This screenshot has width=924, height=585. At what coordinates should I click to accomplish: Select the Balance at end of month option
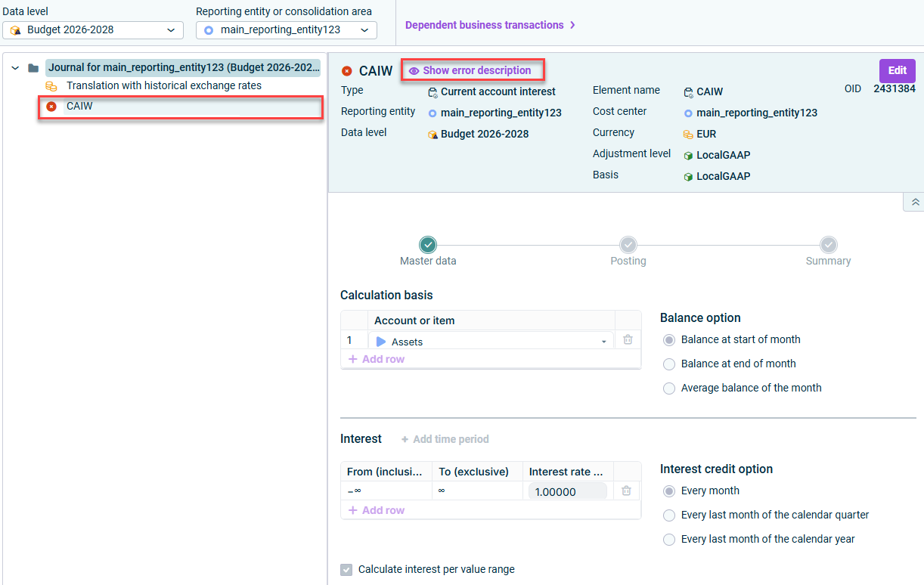(668, 364)
